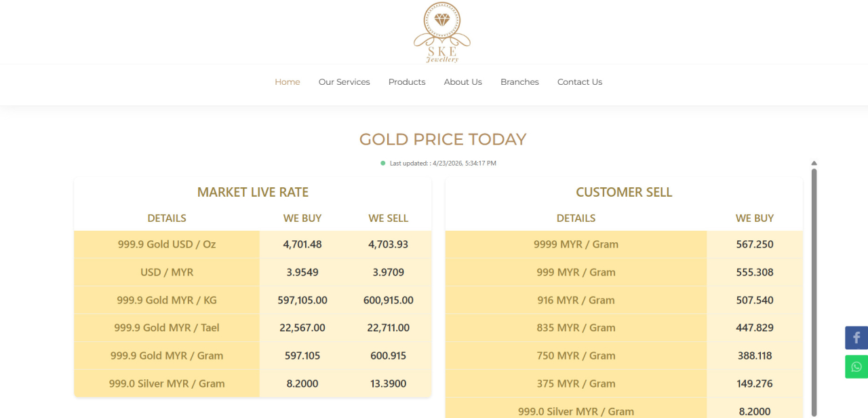Screen dimensions: 868x418
Task: Click the green live status dot
Action: click(x=383, y=164)
